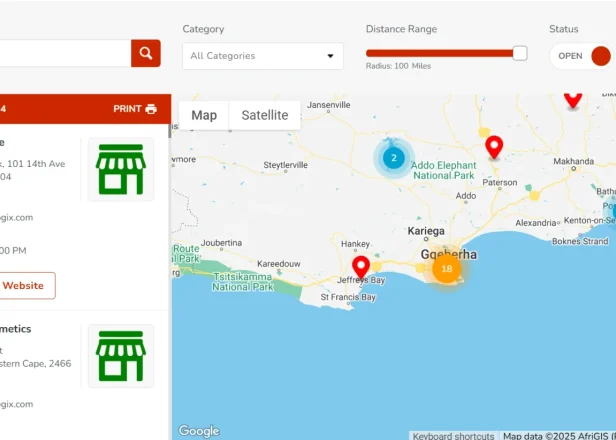The height and width of the screenshot is (440, 616).
Task: Click in the search input field
Action: point(65,53)
